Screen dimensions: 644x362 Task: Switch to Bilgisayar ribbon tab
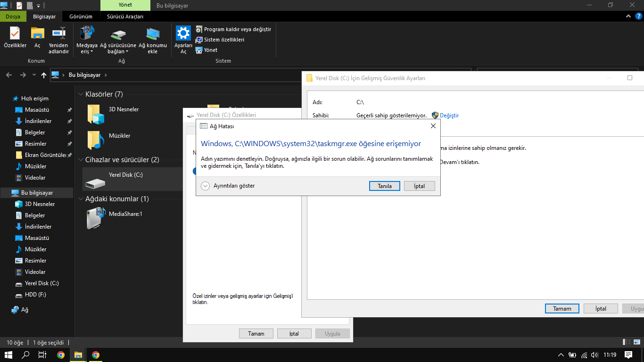44,16
